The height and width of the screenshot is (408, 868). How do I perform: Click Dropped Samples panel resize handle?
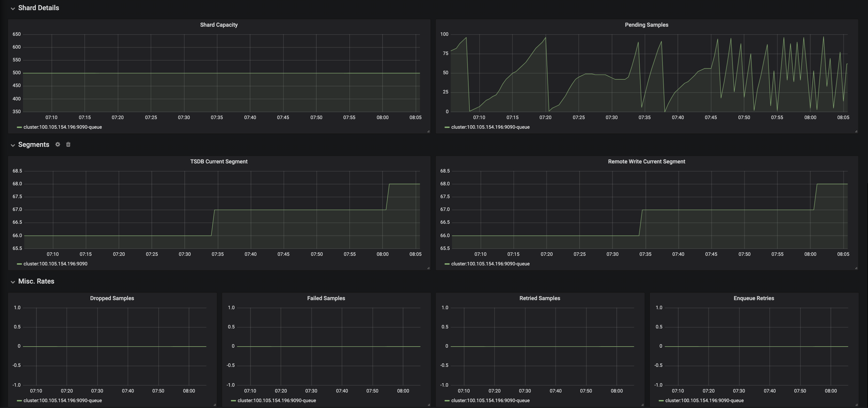click(215, 405)
